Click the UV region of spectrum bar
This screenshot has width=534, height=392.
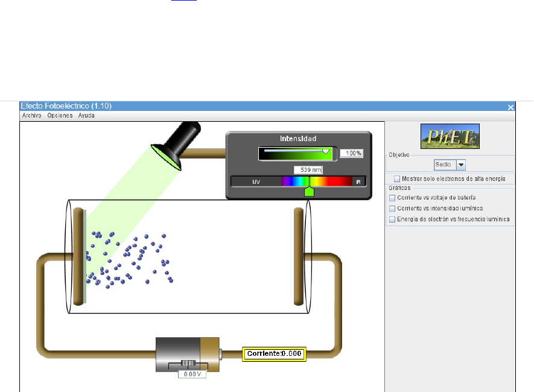click(x=256, y=182)
